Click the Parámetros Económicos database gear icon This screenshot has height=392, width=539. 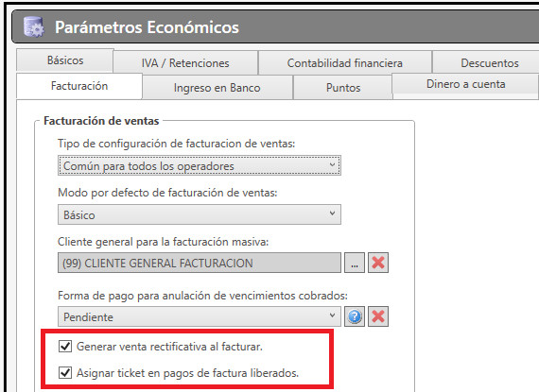pyautogui.click(x=33, y=26)
